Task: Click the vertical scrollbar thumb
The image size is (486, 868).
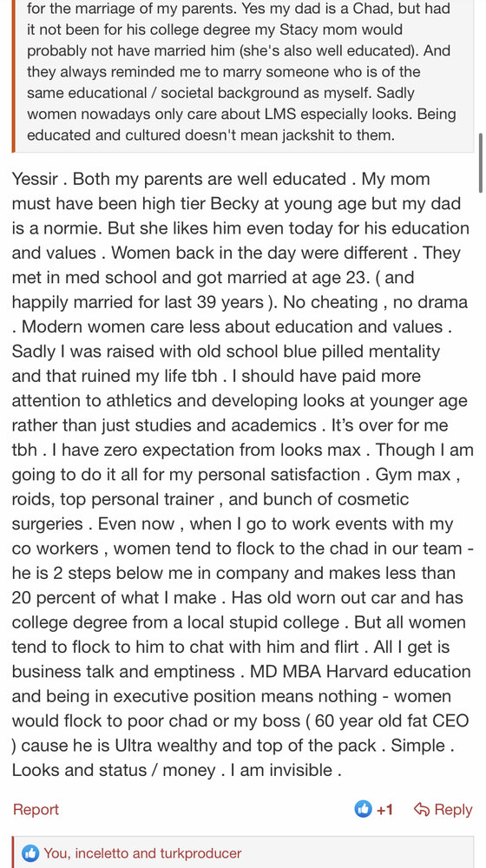Action: click(x=480, y=162)
